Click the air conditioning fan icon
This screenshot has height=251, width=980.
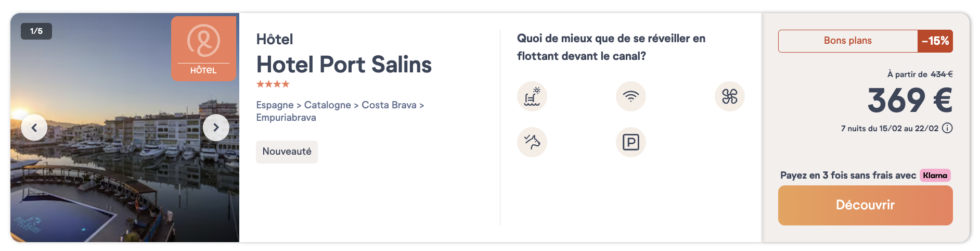coord(729,96)
